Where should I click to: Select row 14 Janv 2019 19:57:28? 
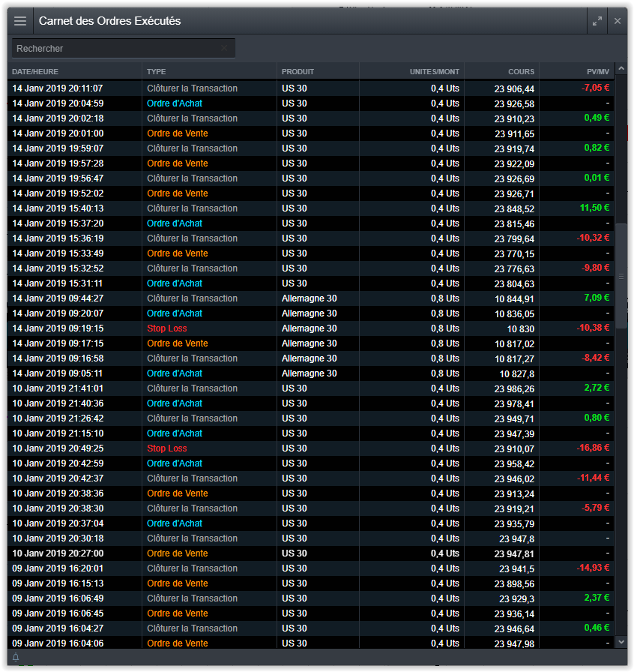310,163
